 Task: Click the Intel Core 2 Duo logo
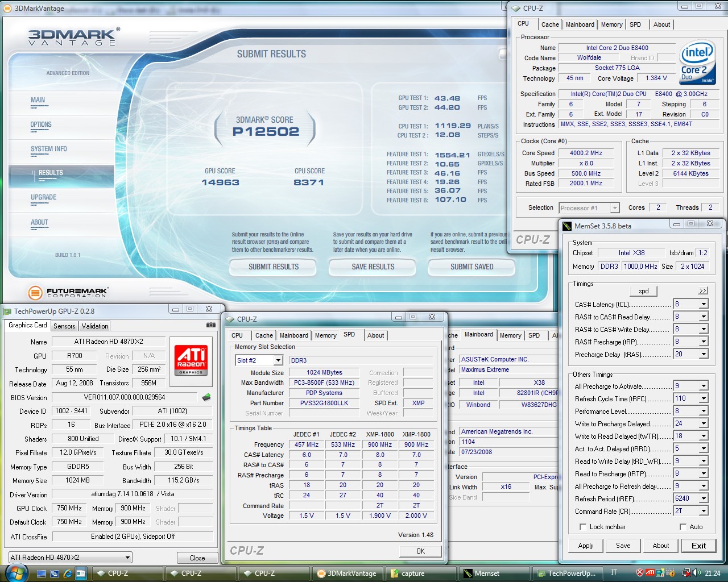(x=697, y=62)
